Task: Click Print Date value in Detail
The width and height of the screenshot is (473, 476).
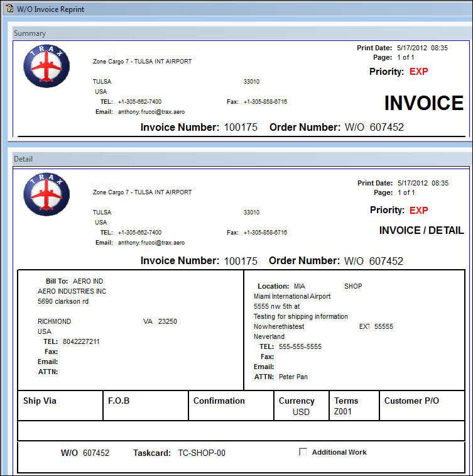Action: [423, 183]
